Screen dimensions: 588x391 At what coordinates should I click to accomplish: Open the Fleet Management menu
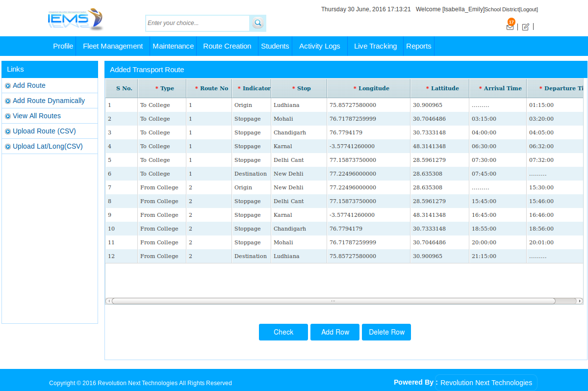click(113, 46)
